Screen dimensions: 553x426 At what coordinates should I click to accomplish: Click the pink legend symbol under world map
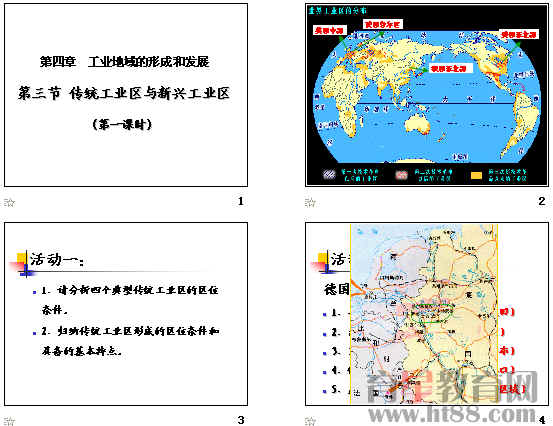tap(401, 175)
